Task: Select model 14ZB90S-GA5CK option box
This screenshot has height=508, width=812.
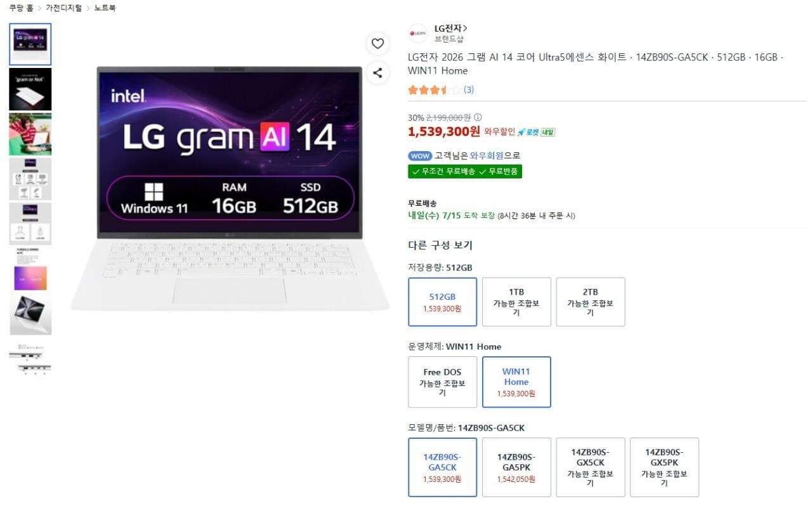Action: pos(442,467)
